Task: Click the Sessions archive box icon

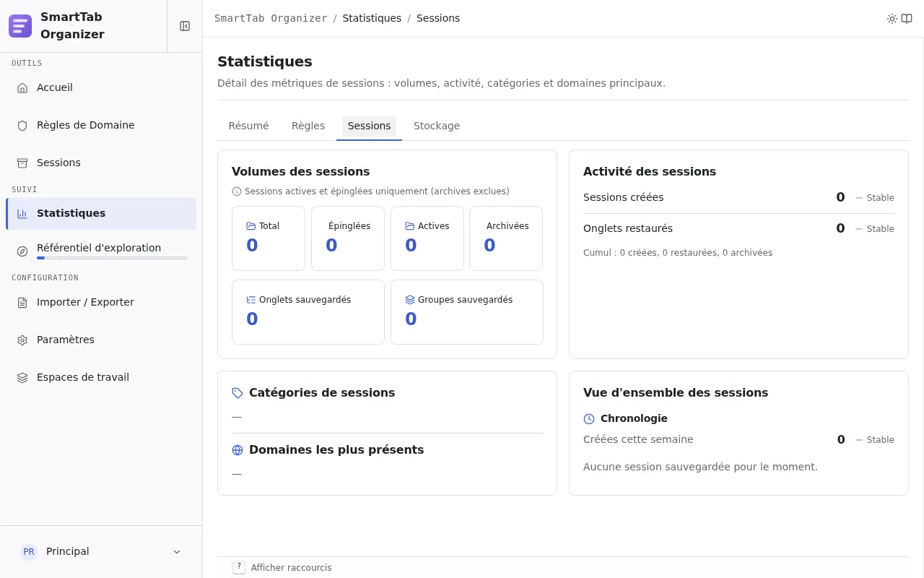Action: coord(22,163)
